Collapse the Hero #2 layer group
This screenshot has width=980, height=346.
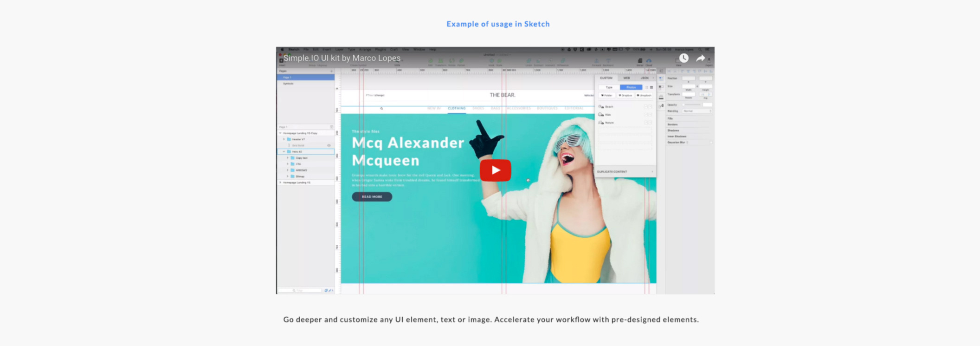coord(284,152)
